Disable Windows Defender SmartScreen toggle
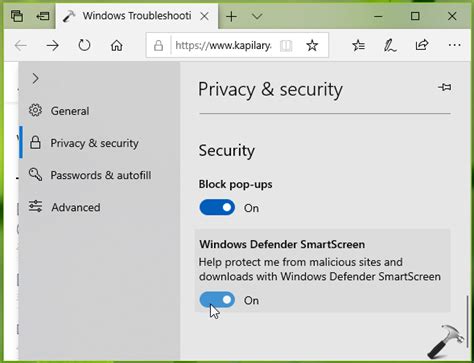Viewport: 474px width, 363px height. point(217,300)
